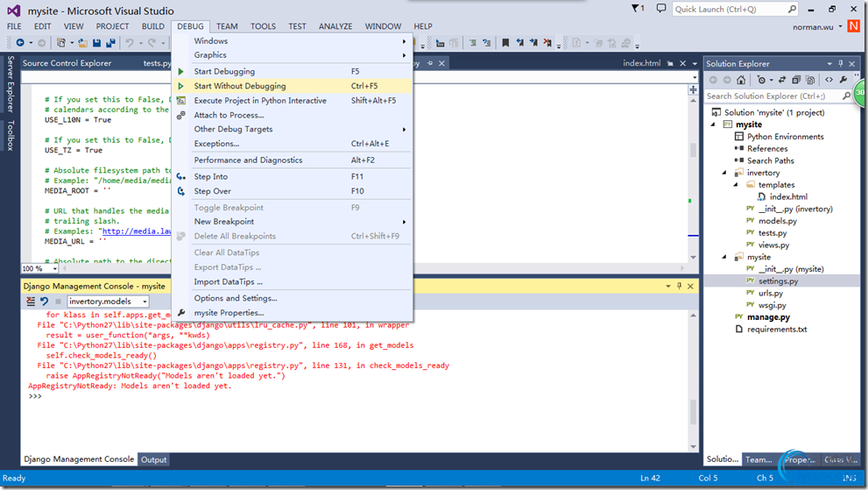The image size is (868, 490).
Task: Switch to Source Control Explorer tab
Action: (67, 63)
